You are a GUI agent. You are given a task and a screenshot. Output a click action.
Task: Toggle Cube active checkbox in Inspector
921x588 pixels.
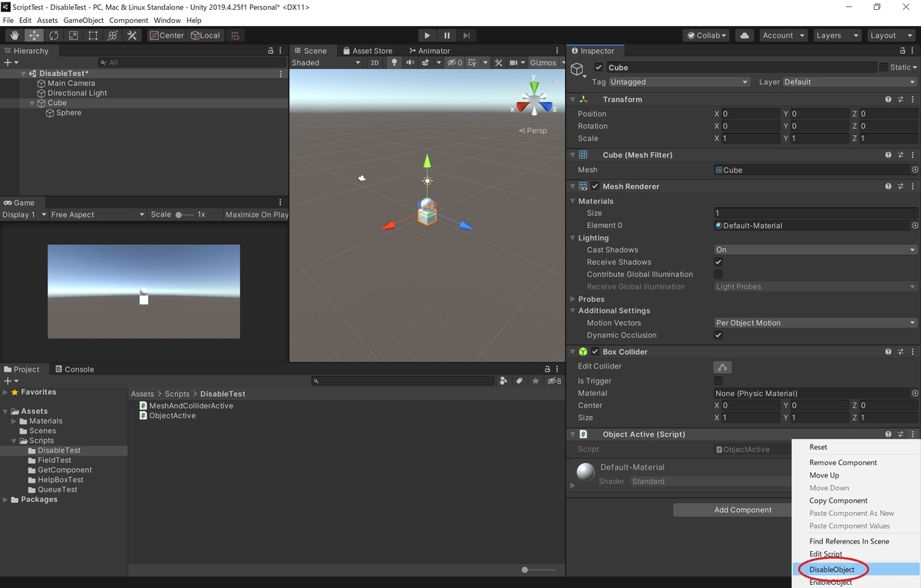[599, 68]
